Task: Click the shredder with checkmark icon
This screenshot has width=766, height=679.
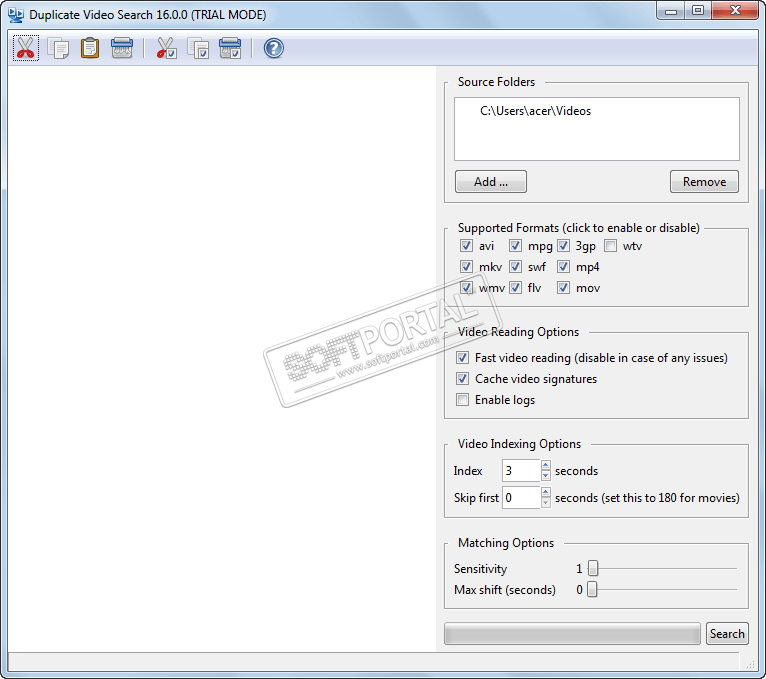Action: click(230, 48)
